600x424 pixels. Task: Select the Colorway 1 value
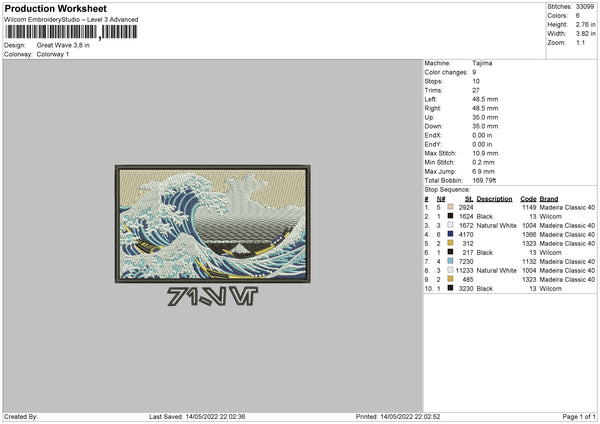(53, 54)
